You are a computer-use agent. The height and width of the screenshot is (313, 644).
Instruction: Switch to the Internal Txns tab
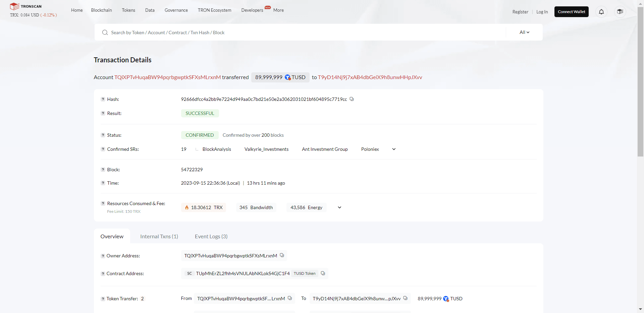pyautogui.click(x=159, y=236)
